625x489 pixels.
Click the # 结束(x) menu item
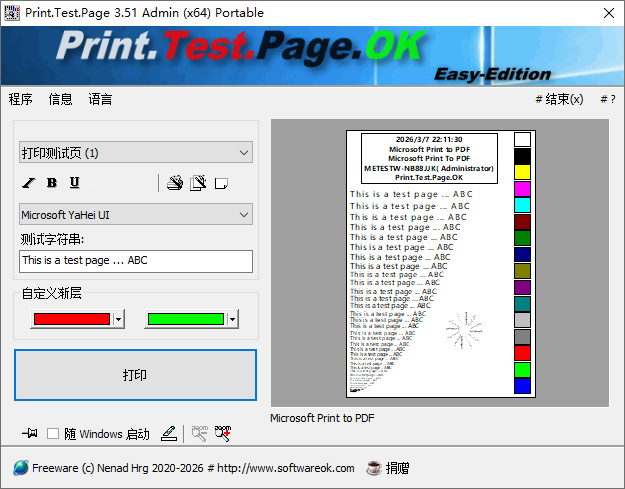click(x=559, y=99)
